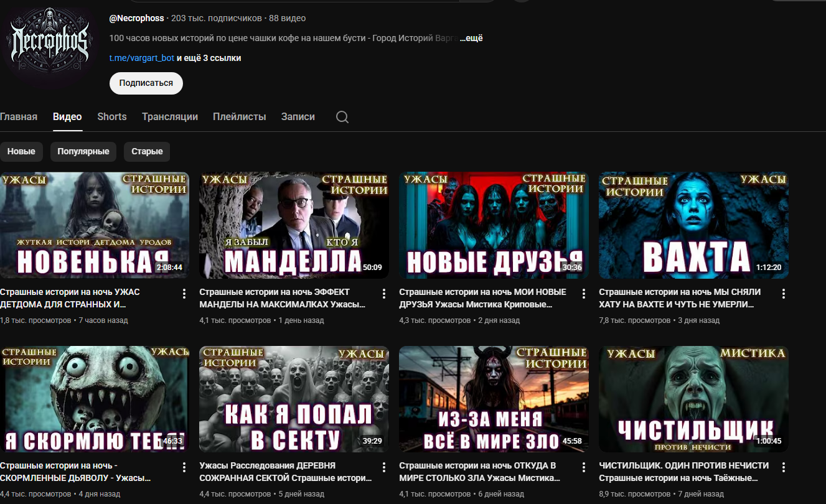826x504 pixels.
Task: Open options menu for КАК Я ПОПАЛ В СЕКТУ video
Action: 383,467
